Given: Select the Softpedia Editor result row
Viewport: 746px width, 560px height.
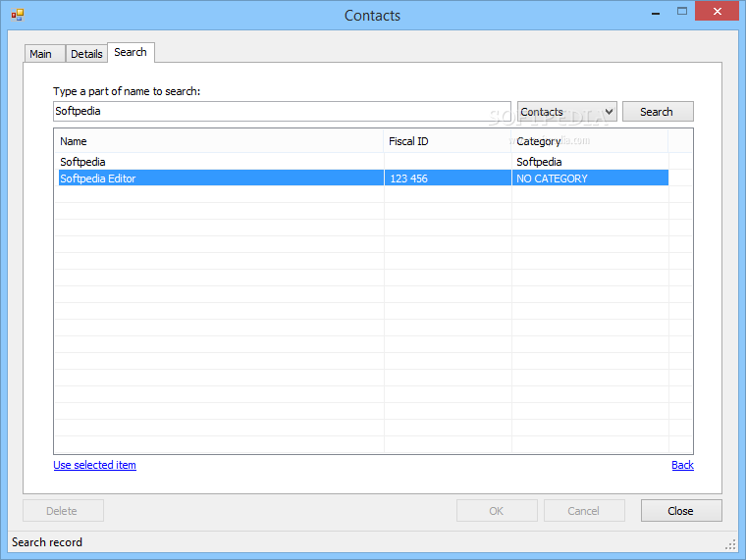Looking at the screenshot, I should tap(363, 178).
